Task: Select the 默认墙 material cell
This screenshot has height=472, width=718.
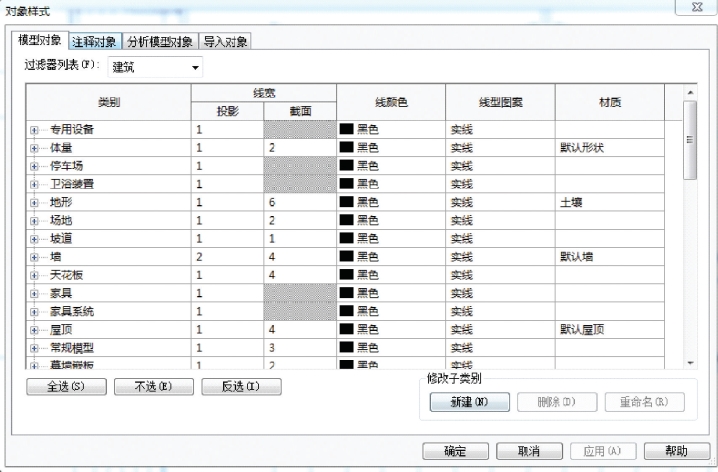Action: click(x=609, y=257)
